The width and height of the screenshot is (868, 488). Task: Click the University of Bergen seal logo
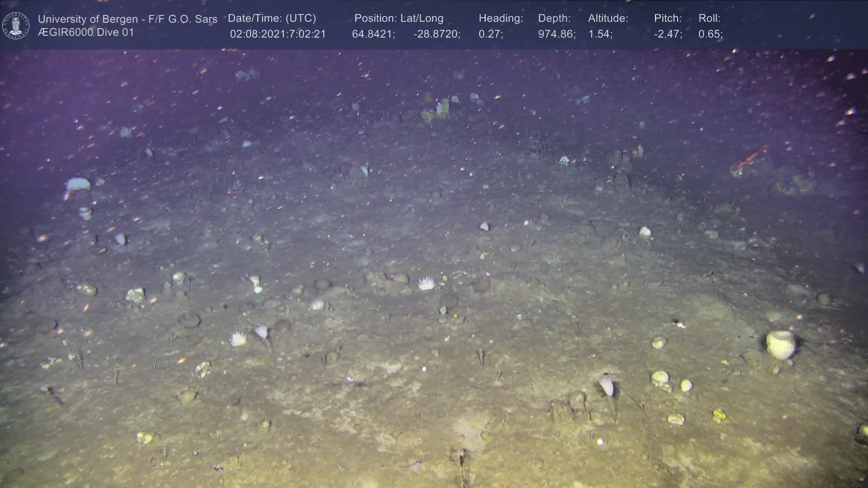click(x=16, y=25)
